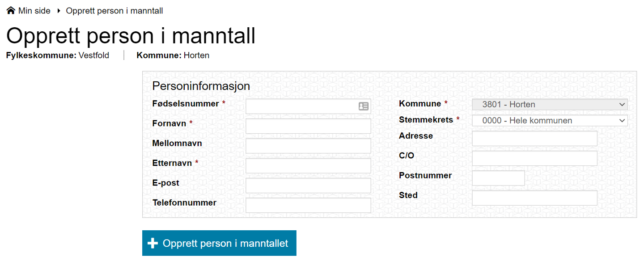Click into the C/O field
644x262 pixels.
(x=534, y=158)
